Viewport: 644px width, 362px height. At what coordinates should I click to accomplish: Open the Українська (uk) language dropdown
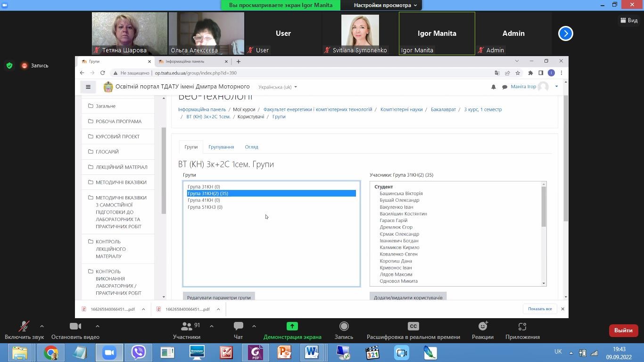(277, 87)
